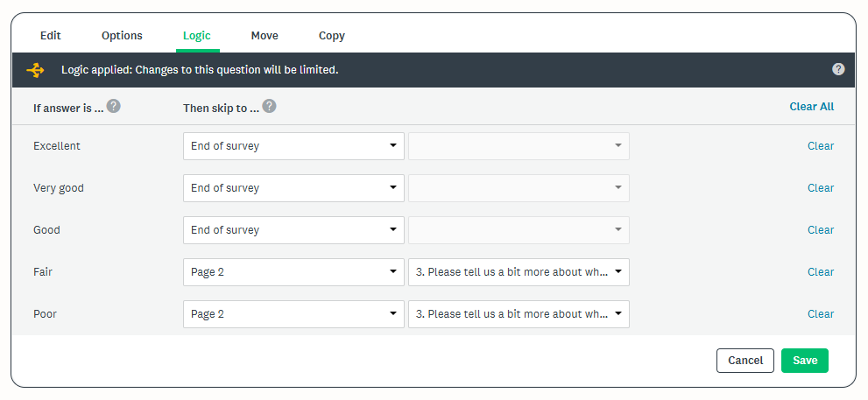Open Fair row 'Page 2' dropdown

pos(294,272)
